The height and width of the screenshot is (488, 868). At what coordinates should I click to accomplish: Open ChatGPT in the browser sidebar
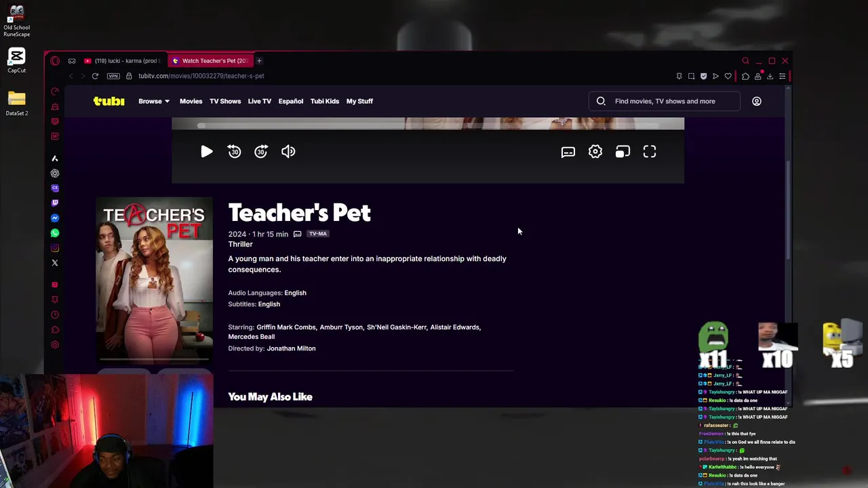click(x=55, y=173)
